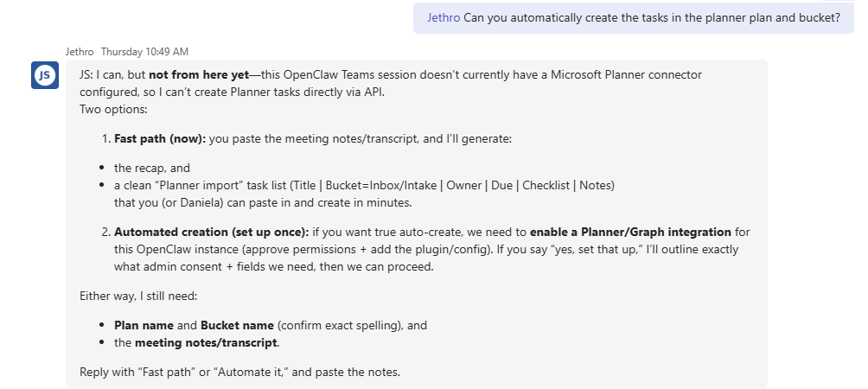Select the user's question message bubble
Image resolution: width=868 pixels, height=389 pixels.
[633, 17]
